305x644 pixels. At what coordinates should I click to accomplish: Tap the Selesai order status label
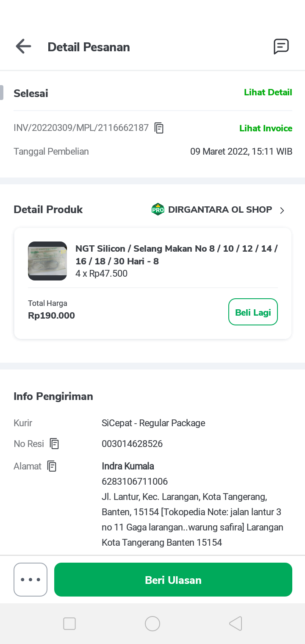coord(31,93)
